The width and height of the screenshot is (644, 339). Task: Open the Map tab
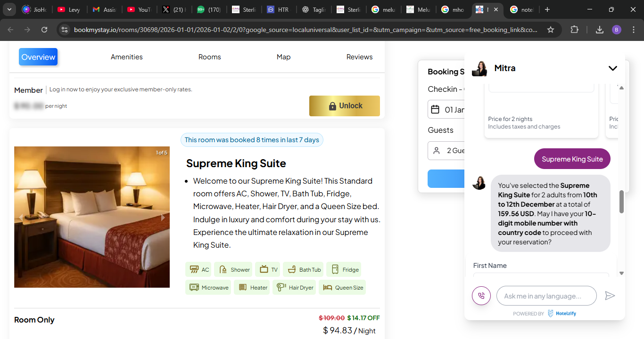[x=283, y=57]
